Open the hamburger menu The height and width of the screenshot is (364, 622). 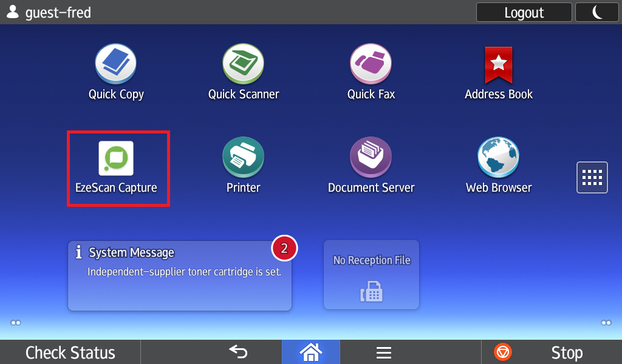[383, 352]
